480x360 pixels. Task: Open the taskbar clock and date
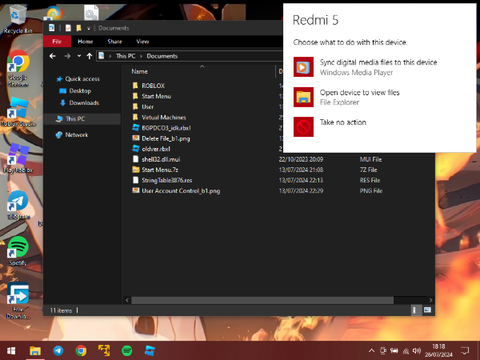[x=439, y=351]
